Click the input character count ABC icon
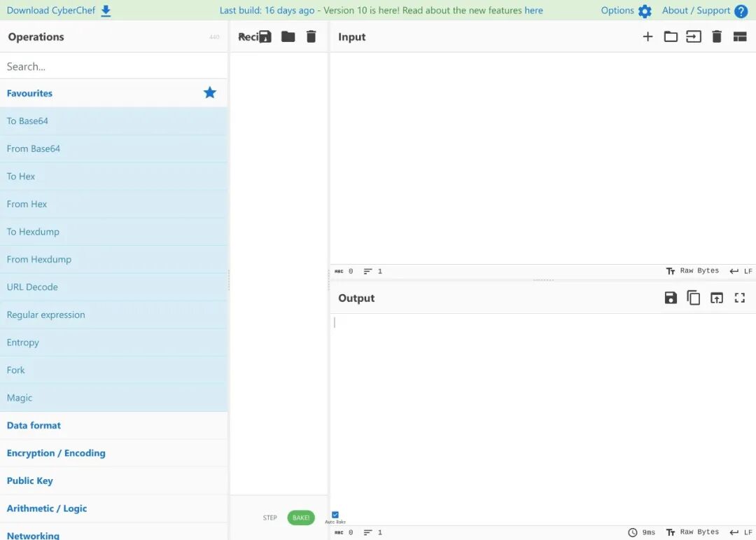 pos(339,271)
